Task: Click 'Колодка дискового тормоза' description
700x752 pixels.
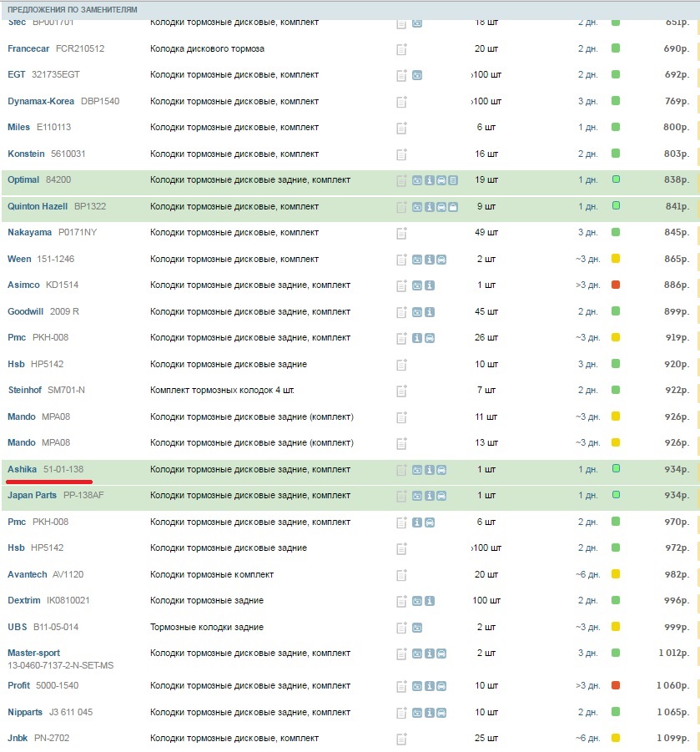Action: [x=207, y=48]
